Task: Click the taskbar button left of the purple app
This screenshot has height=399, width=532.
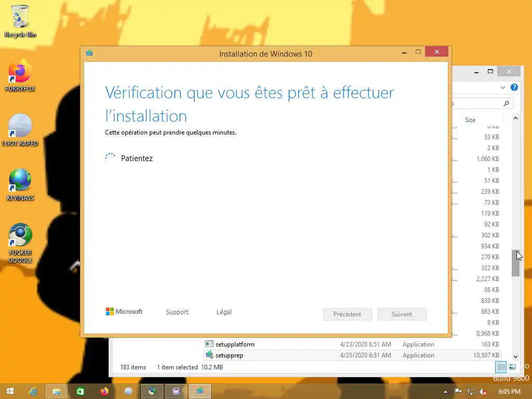Action: pos(152,391)
